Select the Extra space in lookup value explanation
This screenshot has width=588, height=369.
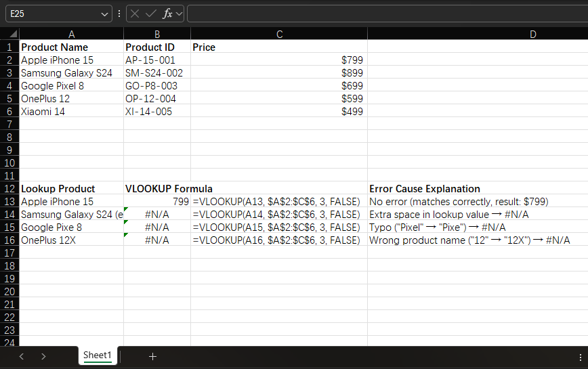478,215
